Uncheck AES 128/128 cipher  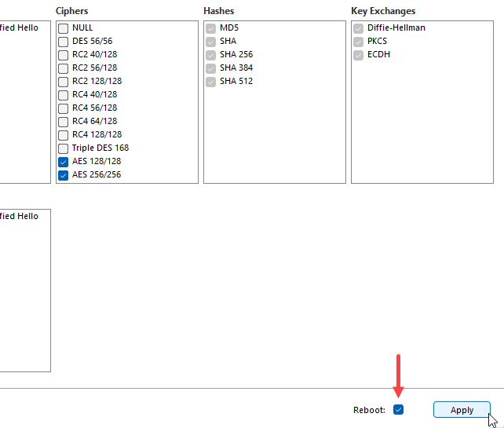64,161
